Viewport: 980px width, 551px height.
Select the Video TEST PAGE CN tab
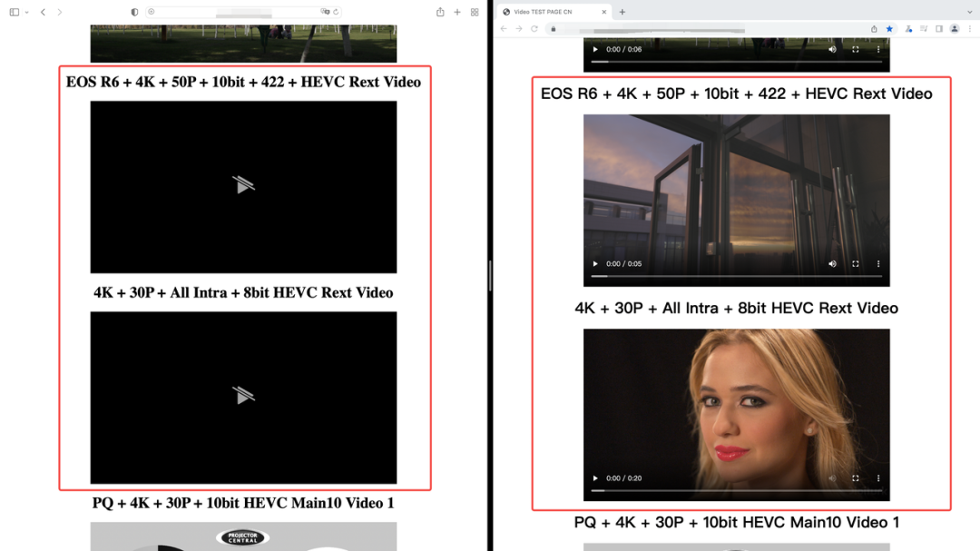(x=554, y=12)
